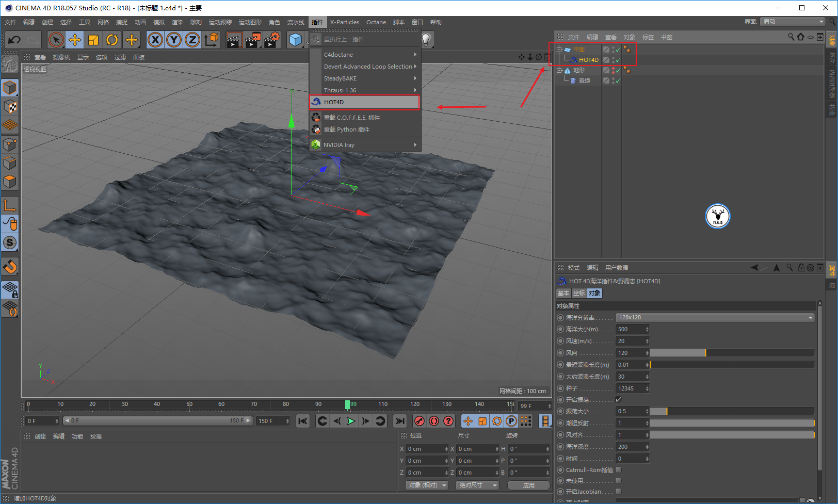Viewport: 838px width, 504px height.
Task: Switch to the 坐标 attribute tab
Action: click(x=579, y=293)
